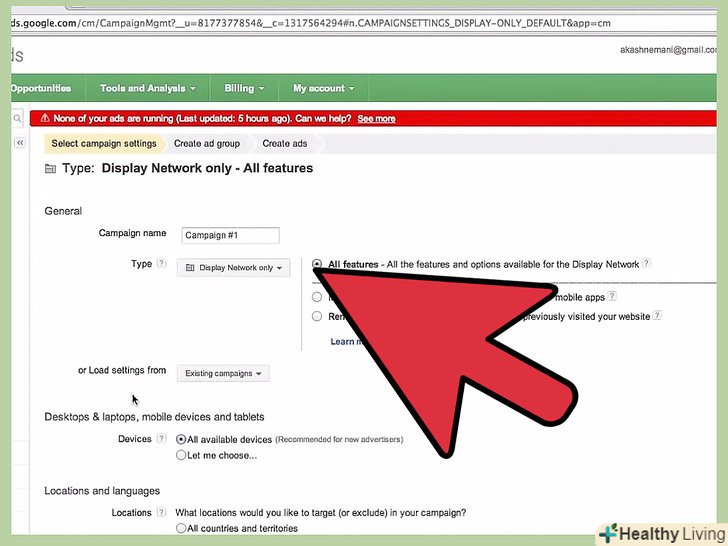Image resolution: width=728 pixels, height=546 pixels.
Task: Go to Create ads step
Action: (x=285, y=143)
